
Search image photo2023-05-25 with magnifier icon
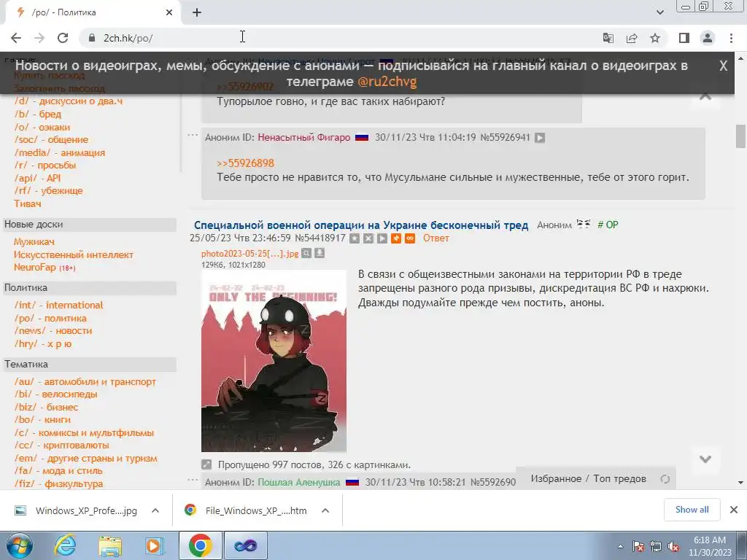pyautogui.click(x=306, y=253)
